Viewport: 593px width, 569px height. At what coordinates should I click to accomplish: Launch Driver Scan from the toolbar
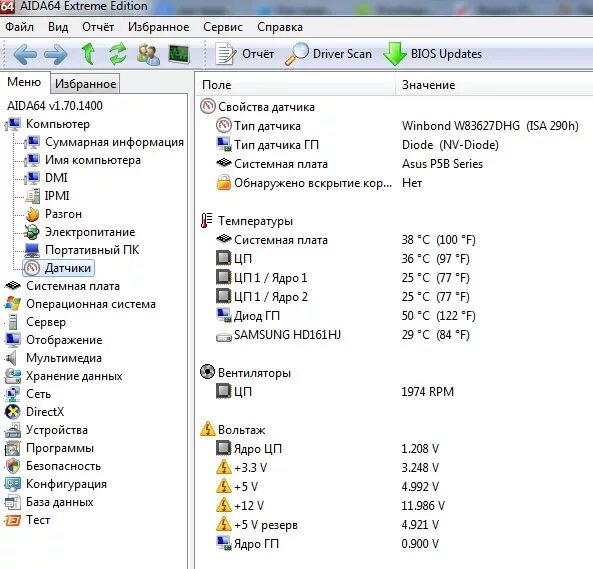pyautogui.click(x=328, y=54)
